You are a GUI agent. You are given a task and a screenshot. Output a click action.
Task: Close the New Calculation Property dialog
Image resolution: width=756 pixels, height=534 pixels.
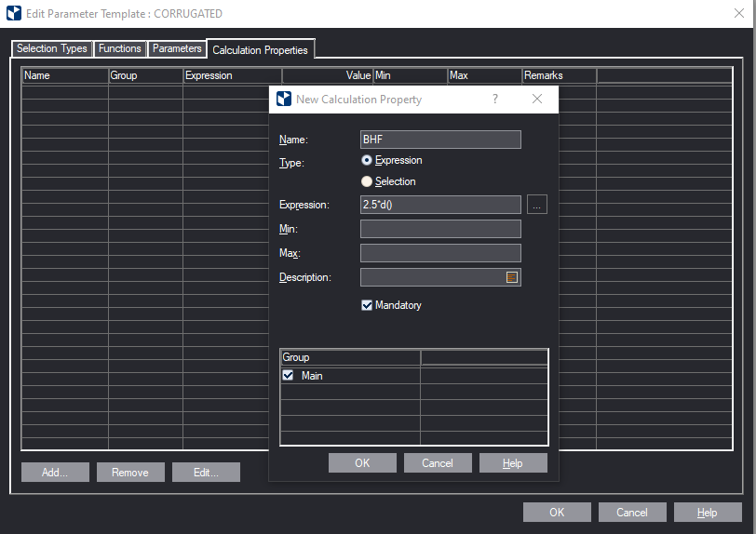537,100
